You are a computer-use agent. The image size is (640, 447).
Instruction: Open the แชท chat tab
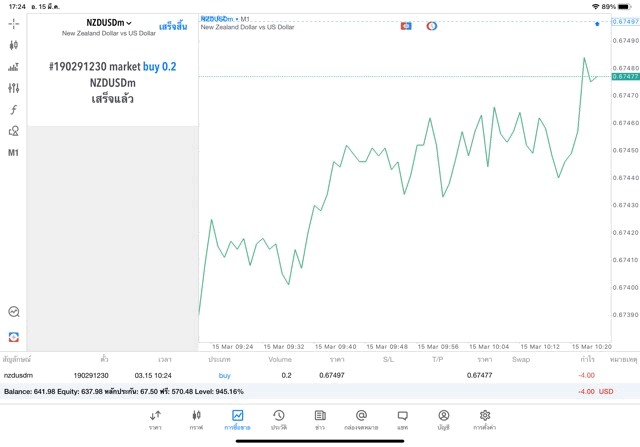pyautogui.click(x=402, y=420)
